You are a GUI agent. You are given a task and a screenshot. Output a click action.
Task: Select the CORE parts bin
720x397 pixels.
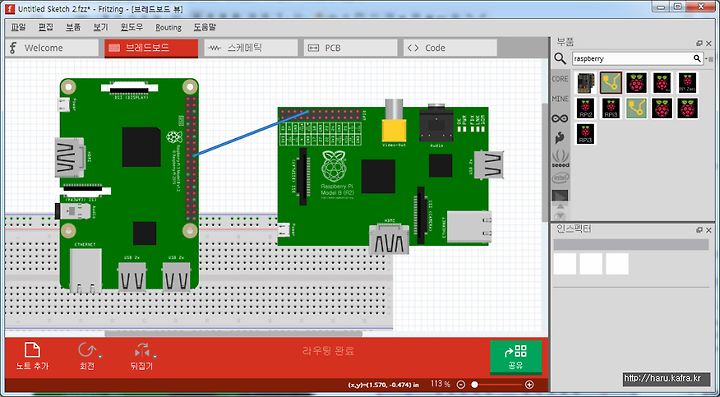(x=560, y=79)
